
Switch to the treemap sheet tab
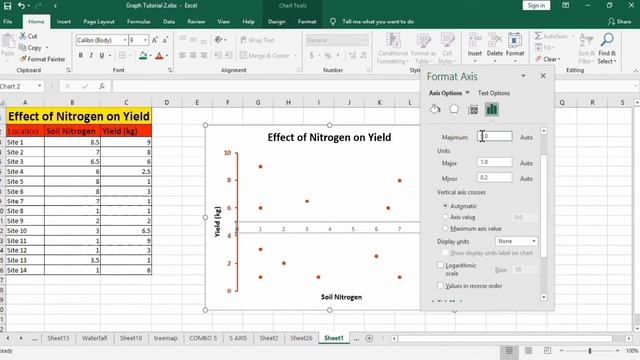point(165,338)
